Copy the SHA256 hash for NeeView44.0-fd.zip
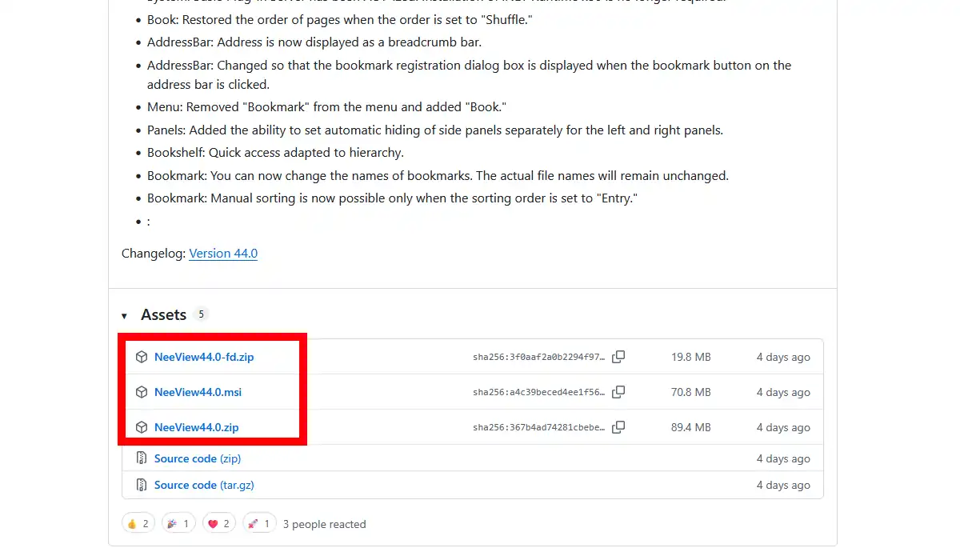This screenshot has width=960, height=560. click(x=618, y=357)
